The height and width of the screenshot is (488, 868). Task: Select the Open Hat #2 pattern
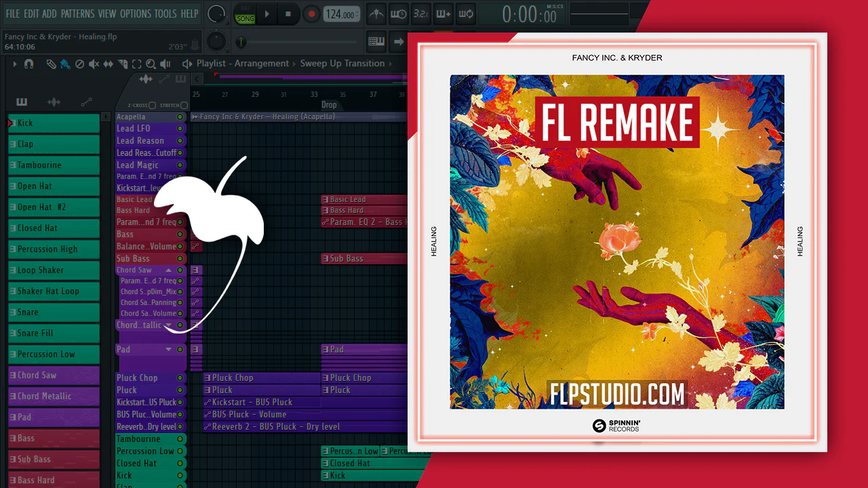tap(54, 207)
